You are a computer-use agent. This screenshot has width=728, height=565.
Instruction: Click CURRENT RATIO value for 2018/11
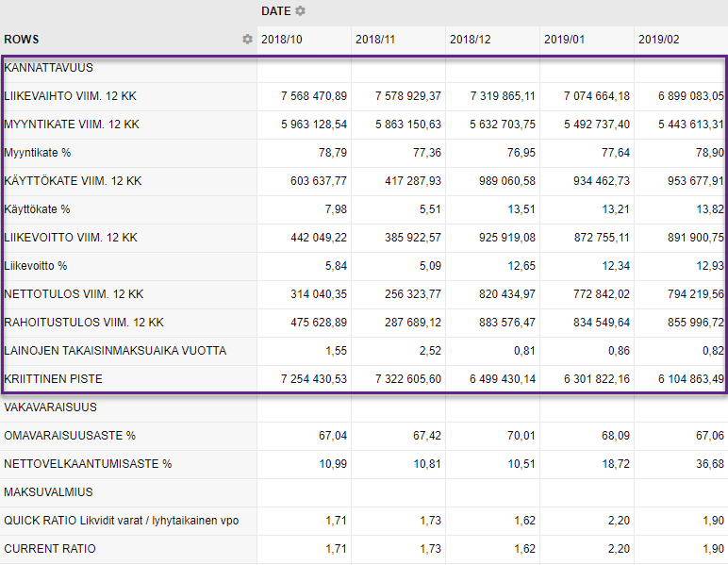point(430,549)
